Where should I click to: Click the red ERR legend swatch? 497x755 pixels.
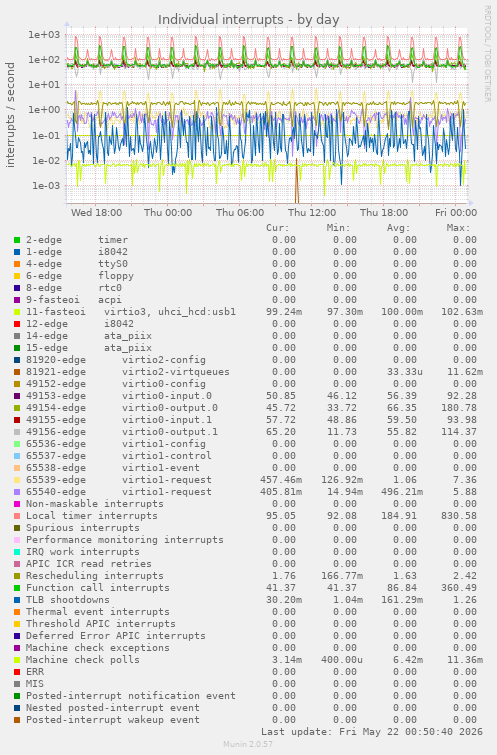pyautogui.click(x=17, y=672)
